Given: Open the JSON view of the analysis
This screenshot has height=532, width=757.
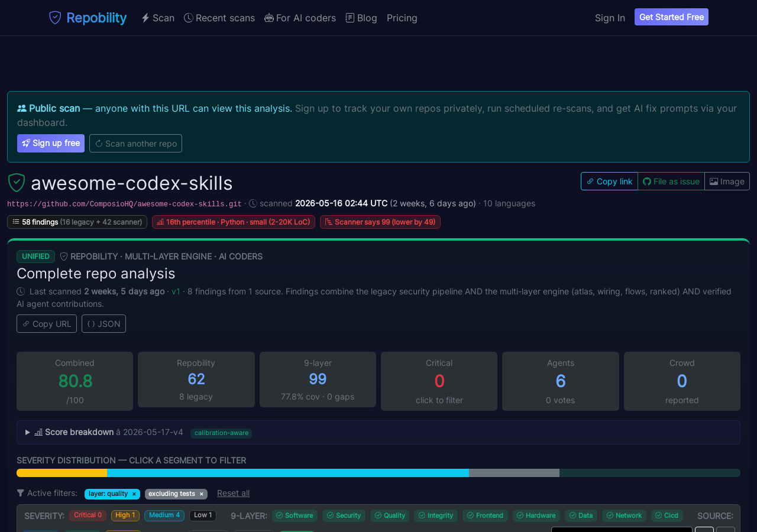Looking at the screenshot, I should click(x=103, y=324).
